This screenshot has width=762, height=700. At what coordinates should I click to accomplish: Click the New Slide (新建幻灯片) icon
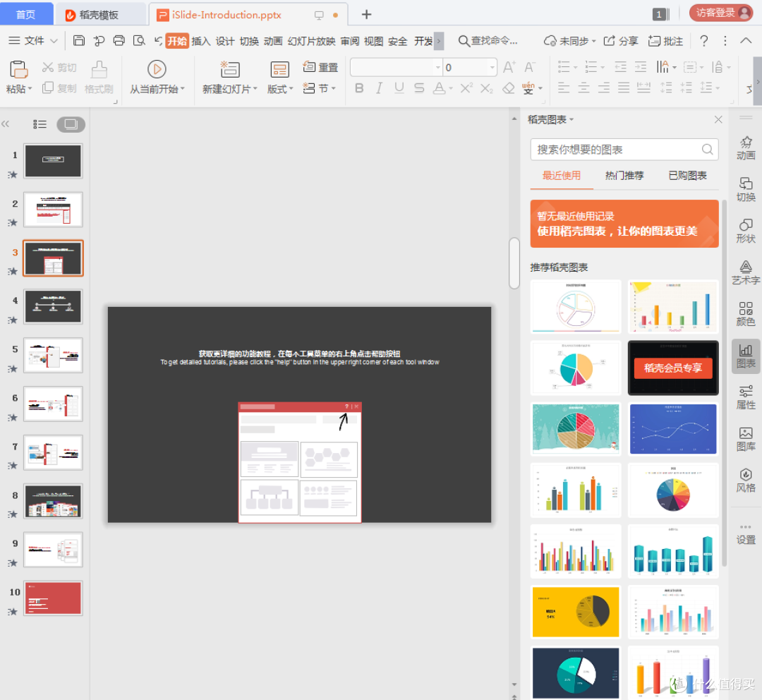[230, 70]
